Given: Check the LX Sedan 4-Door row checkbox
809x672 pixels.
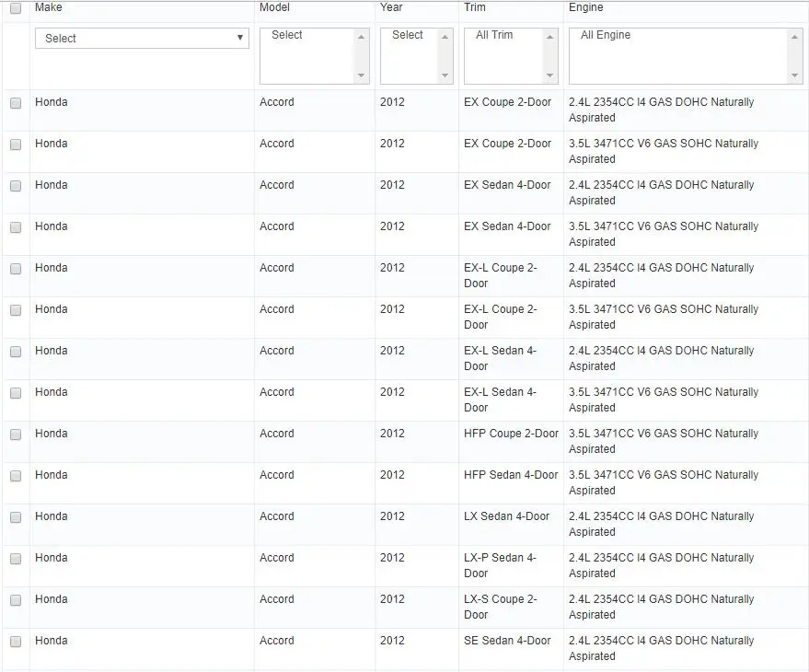Looking at the screenshot, I should click(16, 517).
